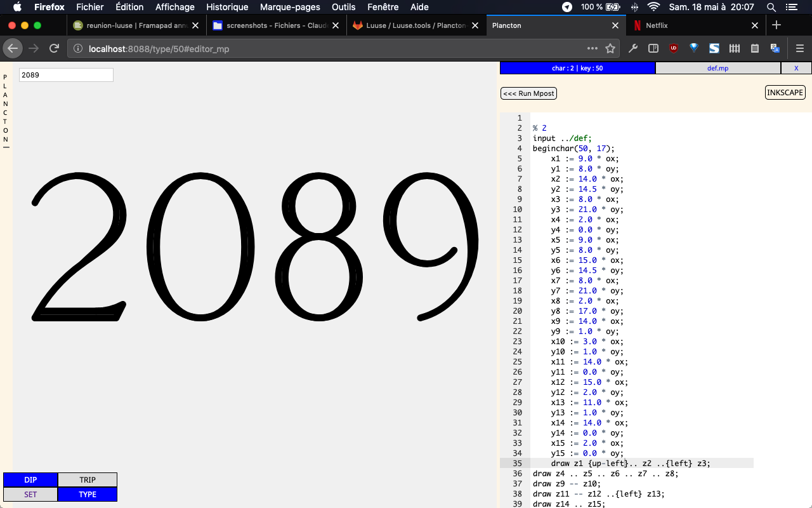Switch to TYPE mode
The image size is (812, 508).
[x=88, y=495]
